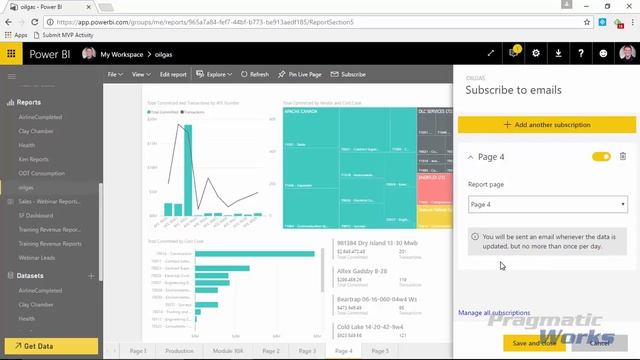Switch to the Page 5 report tab
Image resolution: width=640 pixels, height=360 pixels.
[x=380, y=351]
